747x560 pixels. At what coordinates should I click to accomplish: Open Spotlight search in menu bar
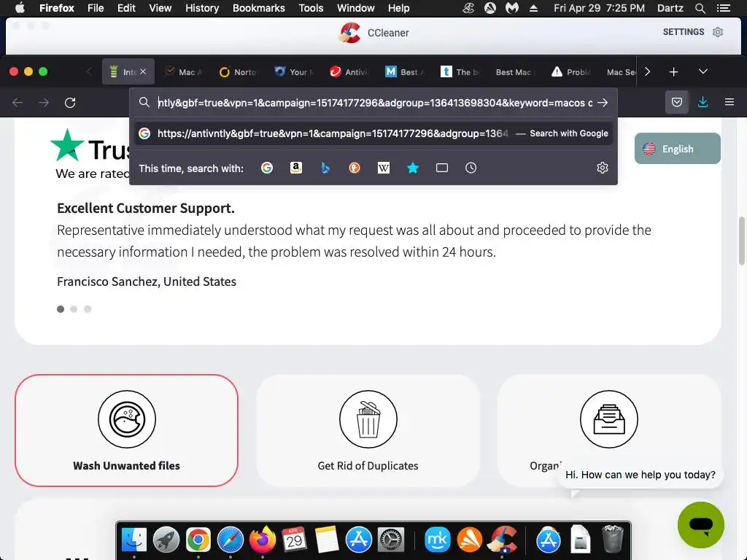[x=700, y=8]
